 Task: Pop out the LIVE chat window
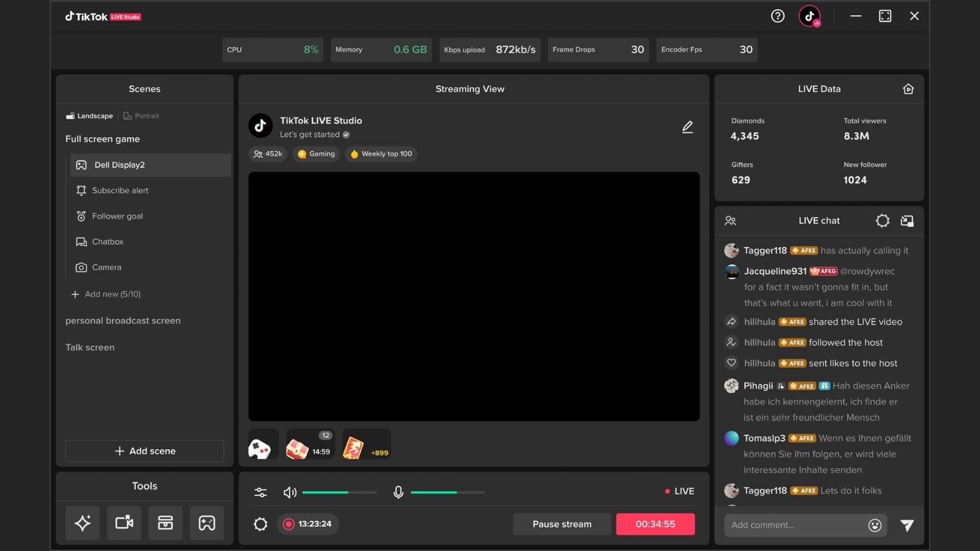pyautogui.click(x=907, y=220)
